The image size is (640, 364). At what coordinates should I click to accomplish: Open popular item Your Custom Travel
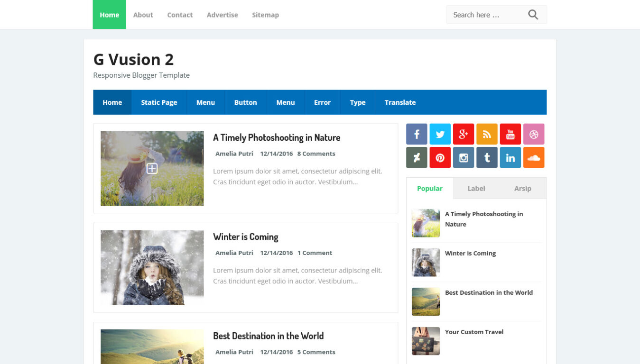[474, 332]
